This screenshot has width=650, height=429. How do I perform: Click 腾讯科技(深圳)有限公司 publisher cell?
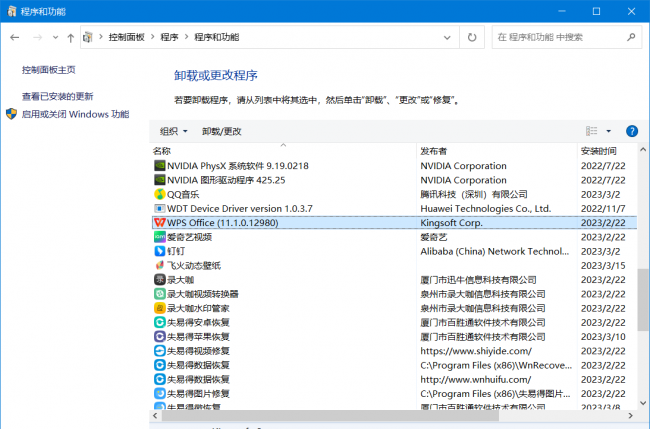(x=474, y=194)
